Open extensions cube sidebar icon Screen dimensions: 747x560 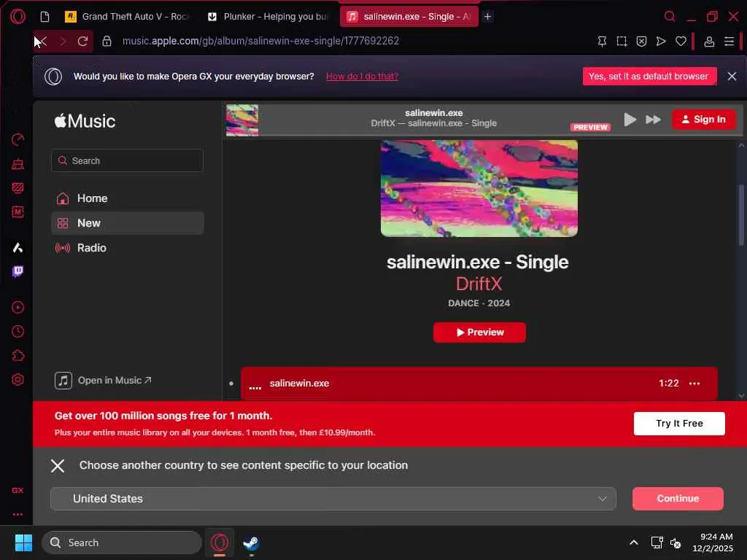18,356
